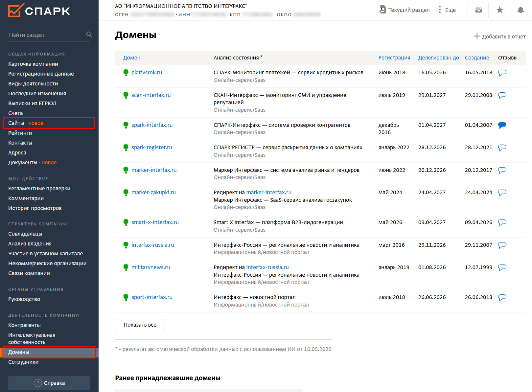Click the notification bell icon
532x392 pixels.
pyautogui.click(x=520, y=10)
